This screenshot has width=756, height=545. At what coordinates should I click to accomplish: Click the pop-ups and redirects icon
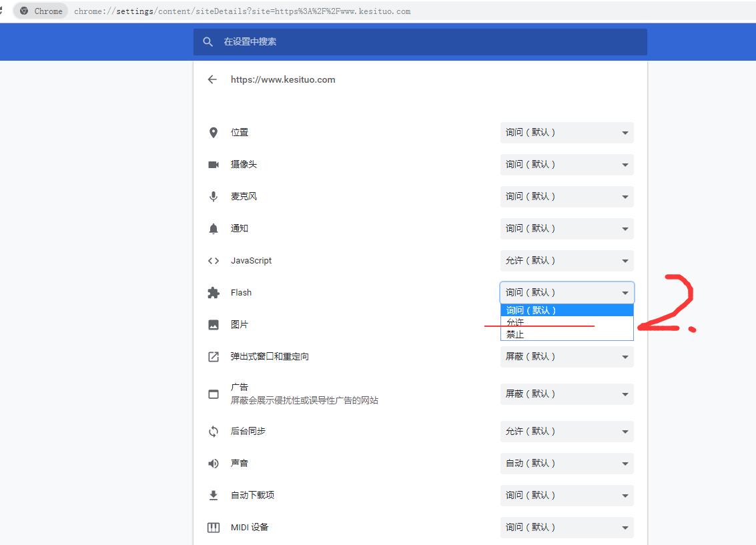tap(214, 357)
